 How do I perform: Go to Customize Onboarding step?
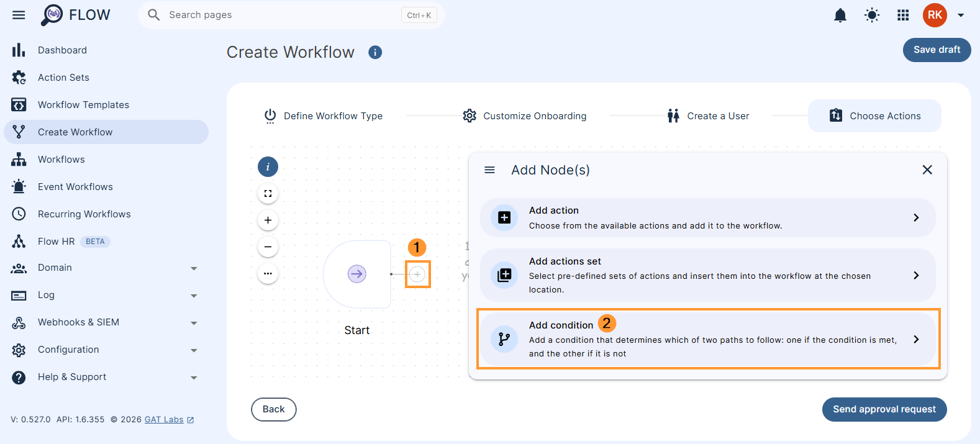pos(524,116)
